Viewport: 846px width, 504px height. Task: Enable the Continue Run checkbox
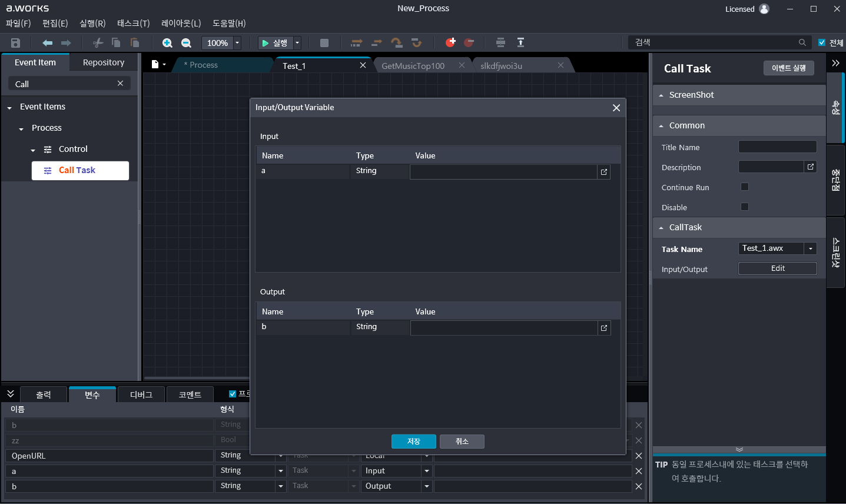[744, 187]
